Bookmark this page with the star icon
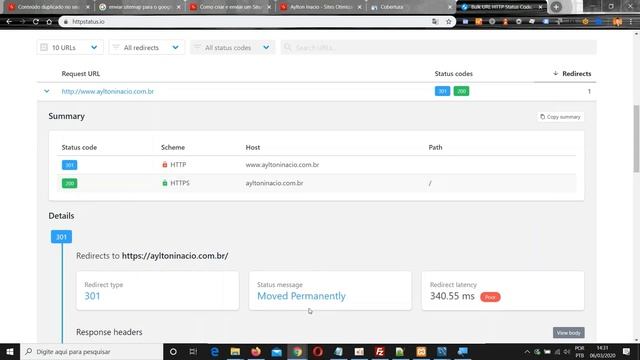This screenshot has height=360, width=640. coord(449,22)
